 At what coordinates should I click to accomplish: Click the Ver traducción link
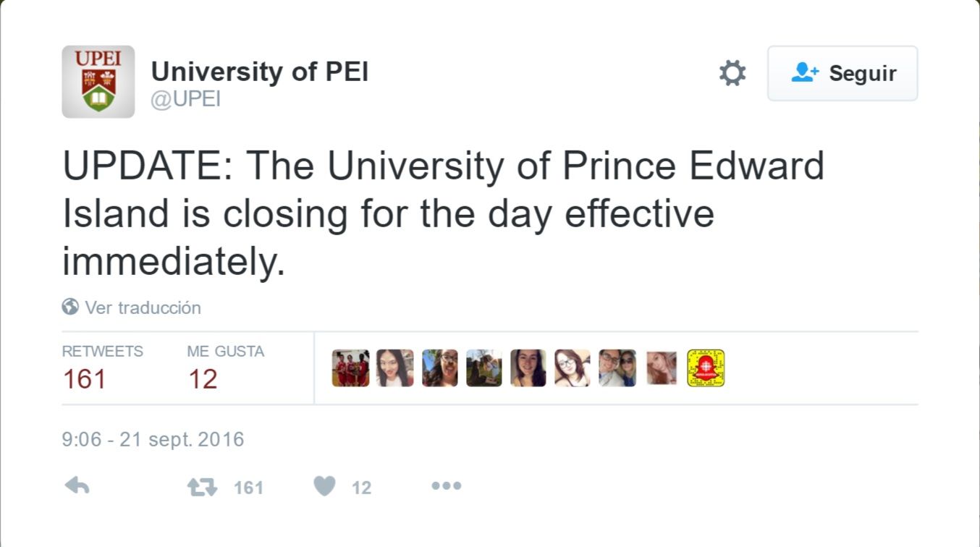(x=143, y=308)
